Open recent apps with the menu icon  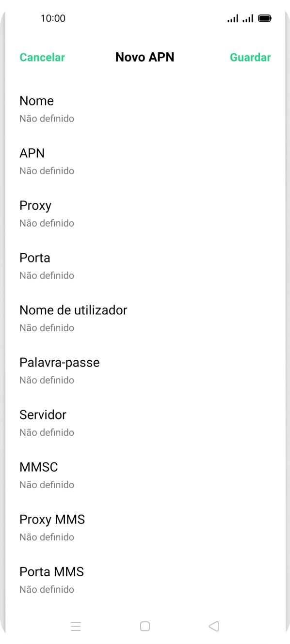coord(76,626)
